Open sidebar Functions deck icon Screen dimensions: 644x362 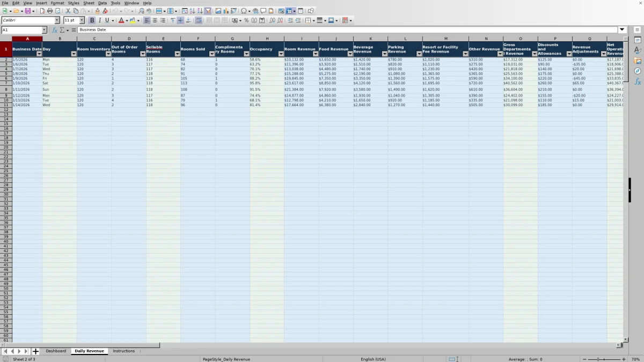point(638,82)
